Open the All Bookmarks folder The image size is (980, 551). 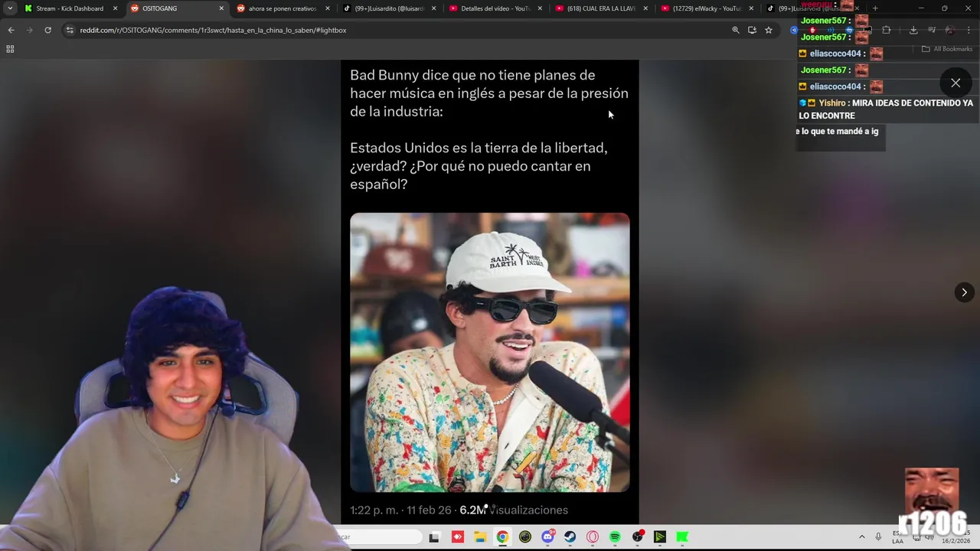point(947,49)
